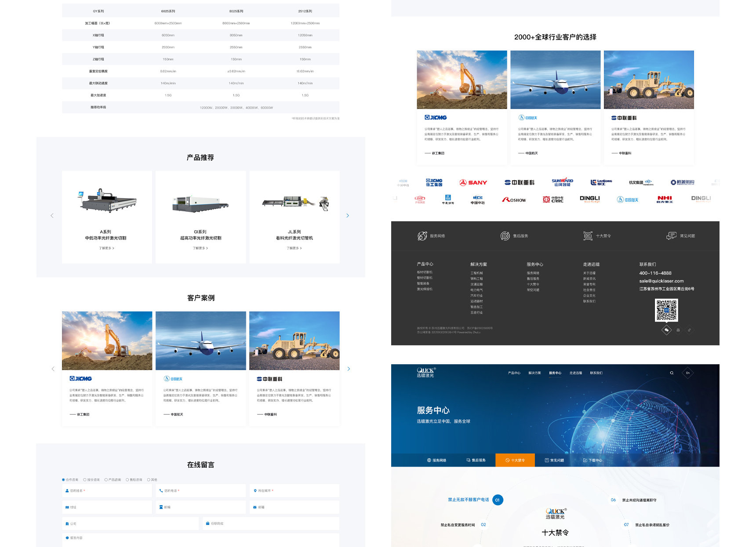Screen dimensions: 756x547
Task: Click the LiuGong 柳工 logo
Action: [601, 182]
